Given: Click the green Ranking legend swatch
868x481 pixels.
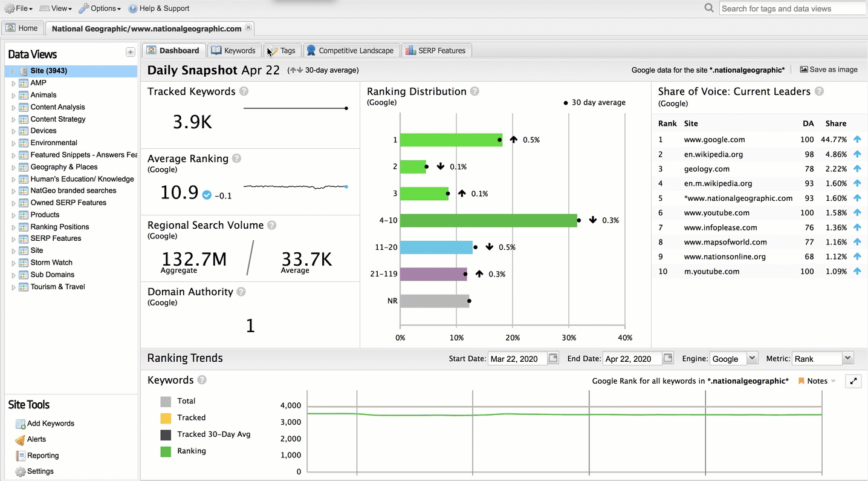Looking at the screenshot, I should click(166, 451).
